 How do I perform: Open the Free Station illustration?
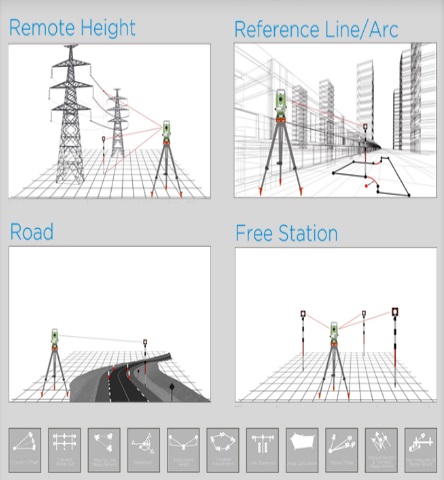click(336, 325)
